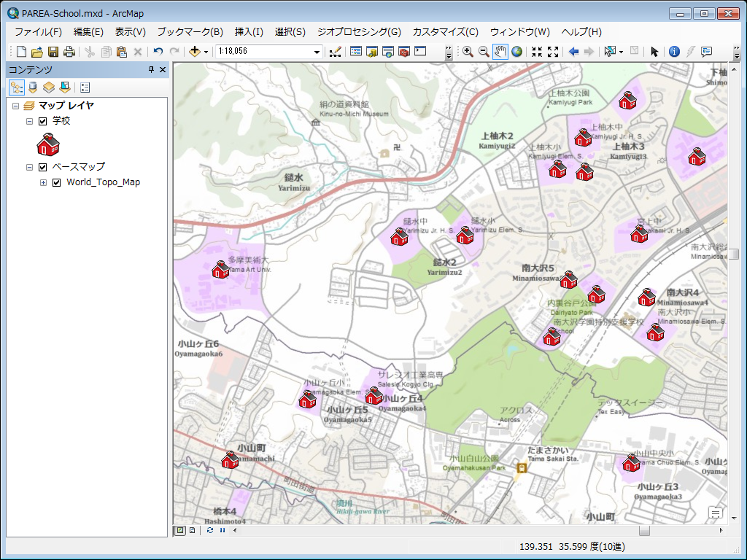Go back to previous extent
This screenshot has height=560, width=747.
(573, 52)
